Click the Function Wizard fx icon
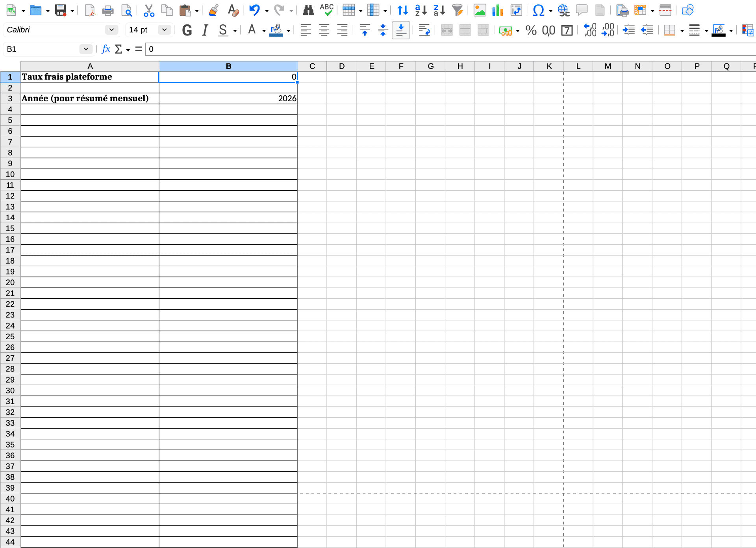This screenshot has height=548, width=756. tap(106, 49)
